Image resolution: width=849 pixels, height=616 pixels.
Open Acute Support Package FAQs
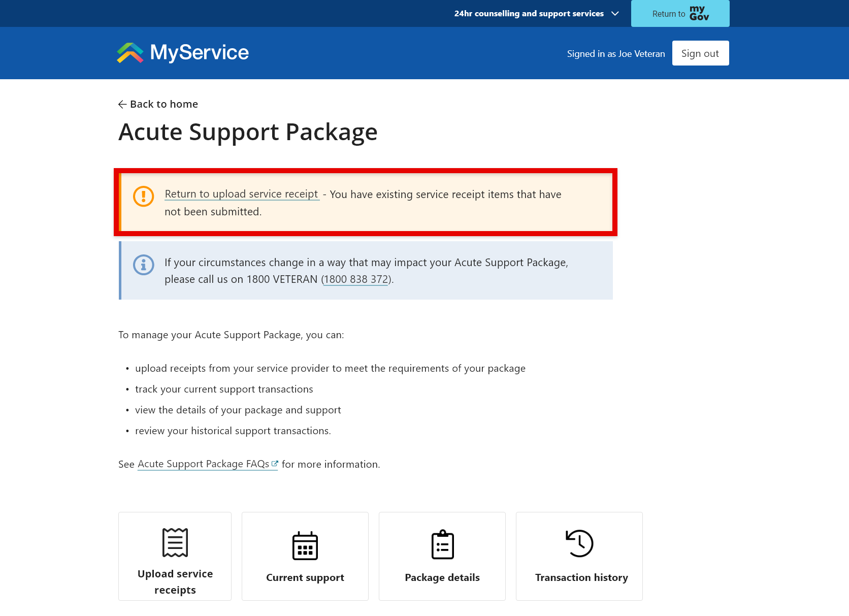[x=204, y=464]
